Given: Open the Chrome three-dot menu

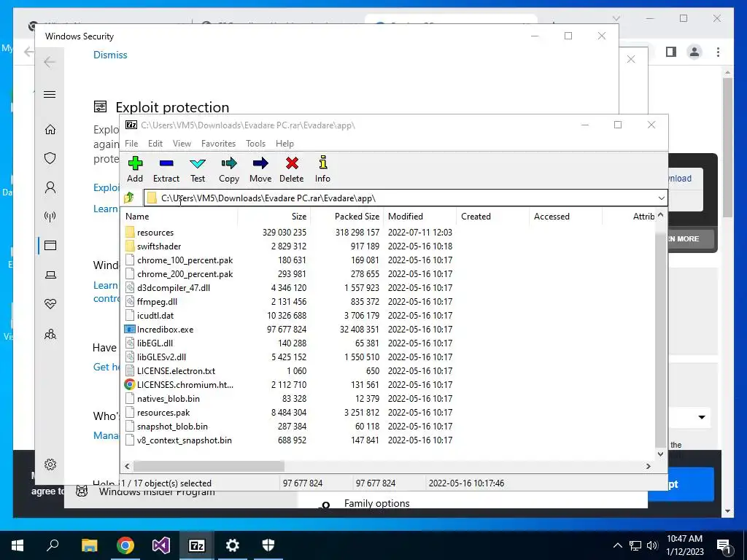Looking at the screenshot, I should point(718,52).
